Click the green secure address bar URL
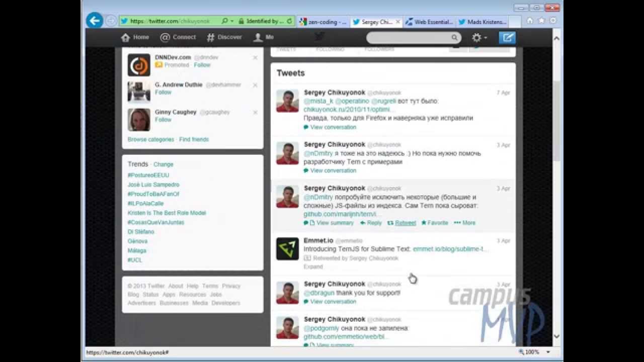 (170, 21)
